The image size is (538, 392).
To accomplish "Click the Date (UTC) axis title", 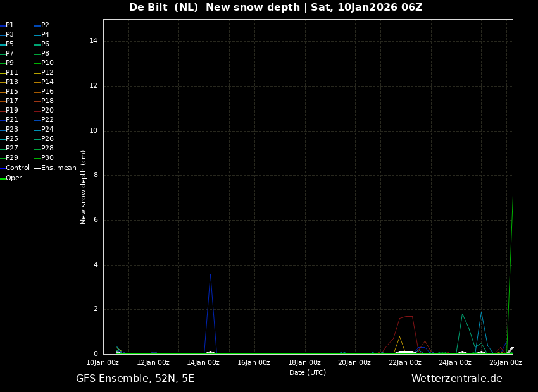I will pyautogui.click(x=308, y=372).
